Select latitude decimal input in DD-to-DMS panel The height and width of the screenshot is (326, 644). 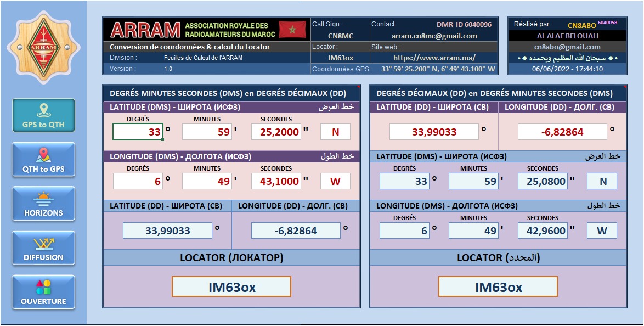(434, 132)
